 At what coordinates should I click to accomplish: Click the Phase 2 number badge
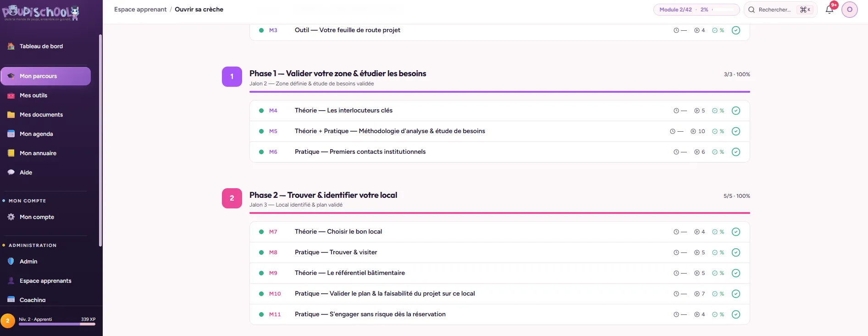pos(232,198)
